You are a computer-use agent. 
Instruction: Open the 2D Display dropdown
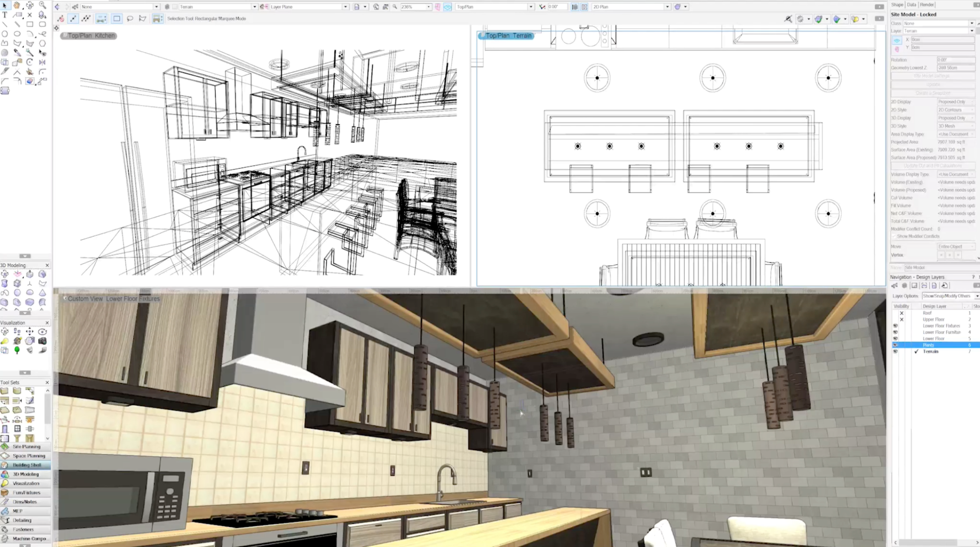pos(955,102)
